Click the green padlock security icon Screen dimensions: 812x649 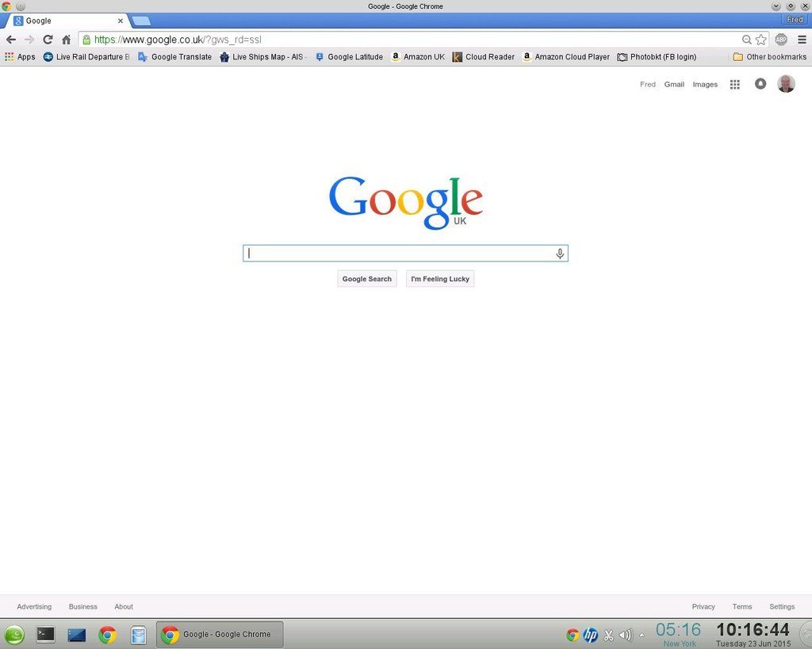(86, 40)
